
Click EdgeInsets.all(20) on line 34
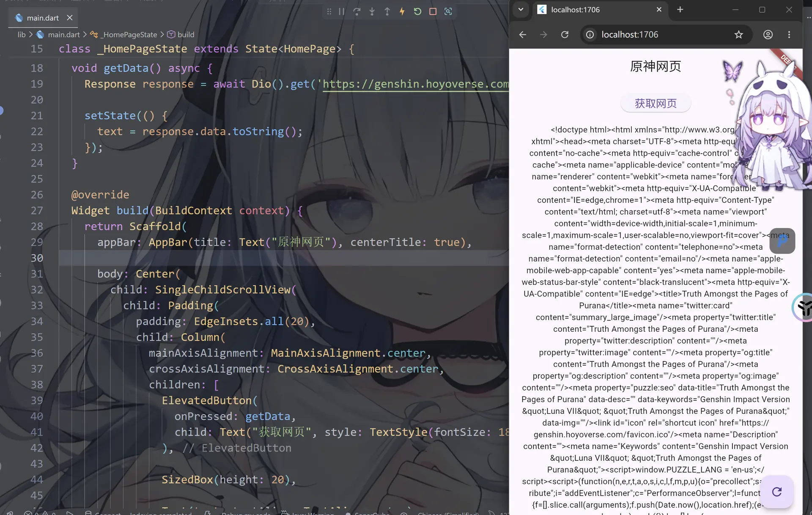click(251, 322)
